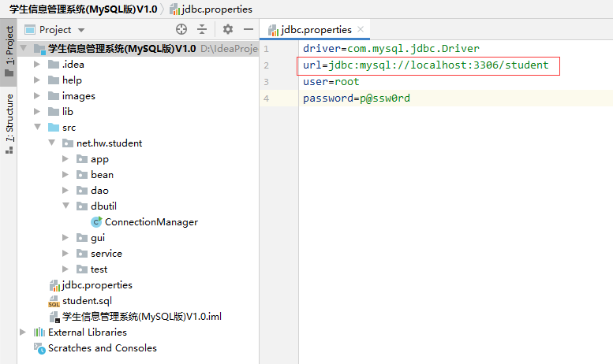Click the ConnectionManager class icon

pyautogui.click(x=96, y=222)
